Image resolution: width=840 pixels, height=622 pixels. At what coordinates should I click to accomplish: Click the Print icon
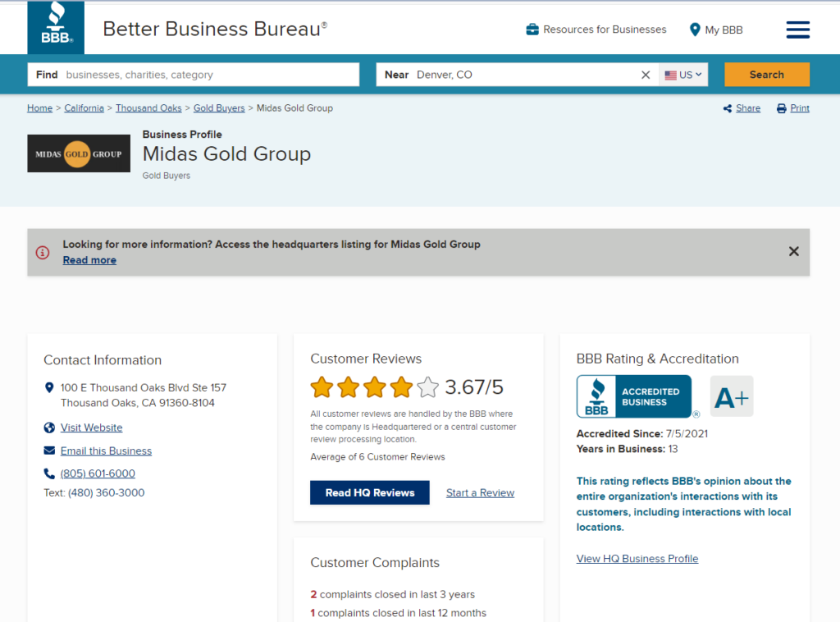click(781, 108)
